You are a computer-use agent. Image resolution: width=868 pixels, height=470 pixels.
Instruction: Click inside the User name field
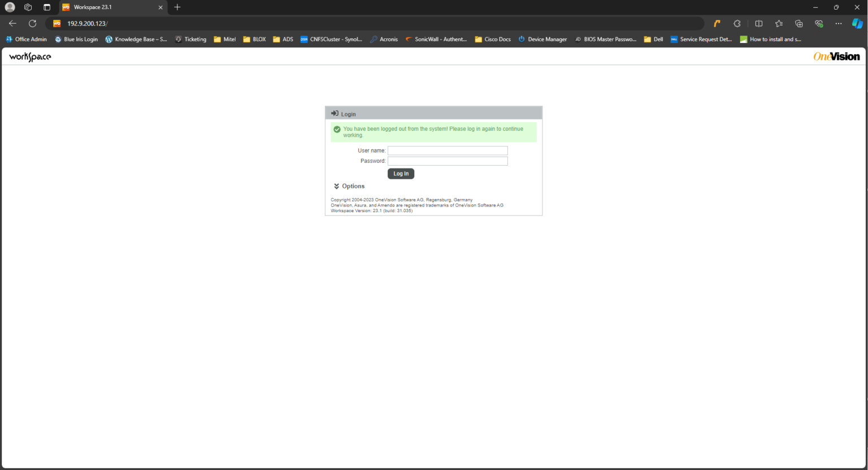[x=447, y=150]
